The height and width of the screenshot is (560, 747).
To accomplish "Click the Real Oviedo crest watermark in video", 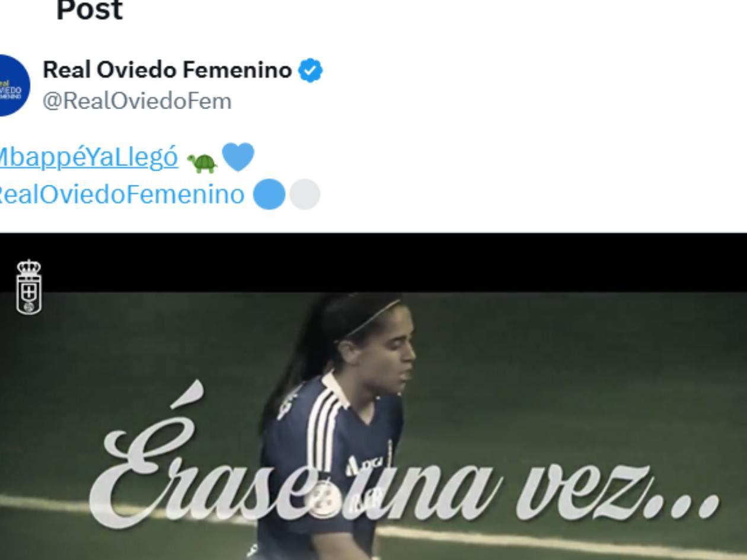I will tap(29, 287).
